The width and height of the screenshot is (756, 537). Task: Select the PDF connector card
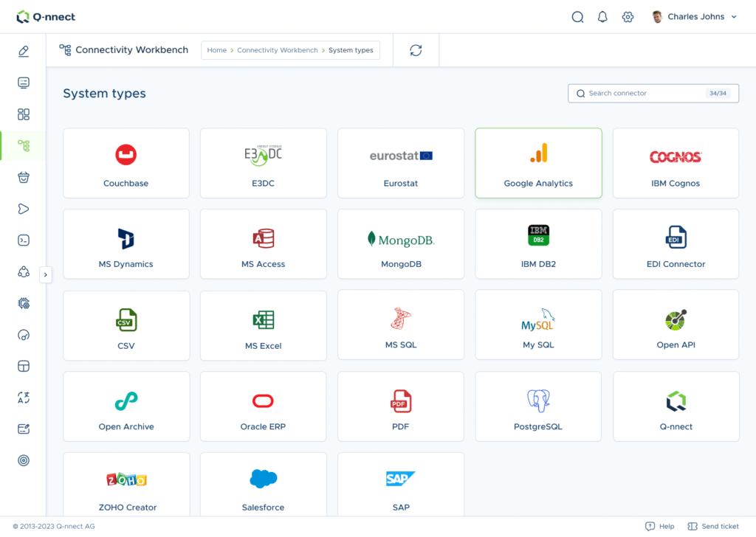(401, 406)
